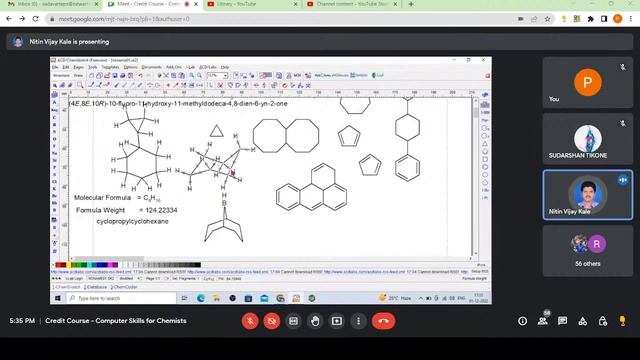Select the Draw Chains tool in ChemSketch
The image size is (640, 360).
click(107, 85)
